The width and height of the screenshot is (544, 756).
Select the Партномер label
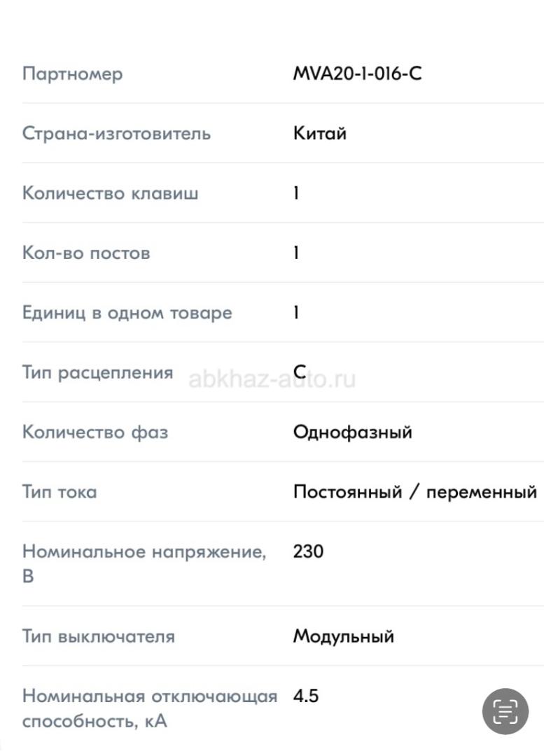click(x=72, y=73)
